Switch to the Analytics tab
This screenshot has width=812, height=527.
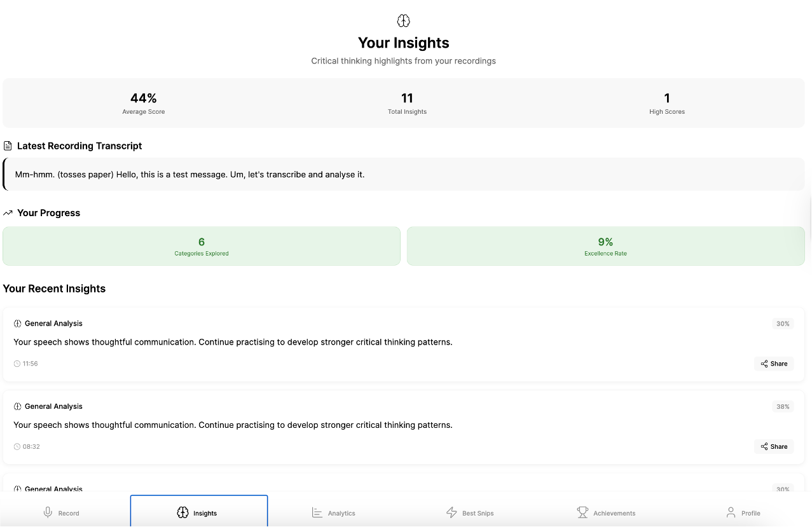334,512
